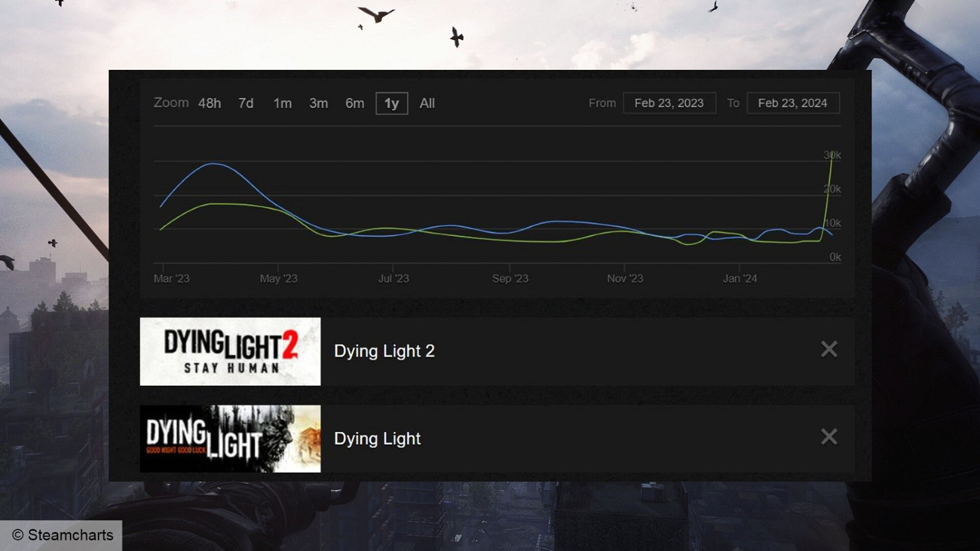The width and height of the screenshot is (980, 551).
Task: Select the 1m zoom option
Action: (x=282, y=103)
